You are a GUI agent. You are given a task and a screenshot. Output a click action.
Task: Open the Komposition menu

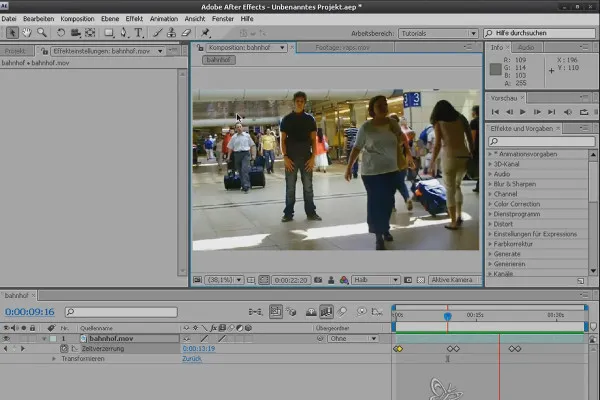77,19
